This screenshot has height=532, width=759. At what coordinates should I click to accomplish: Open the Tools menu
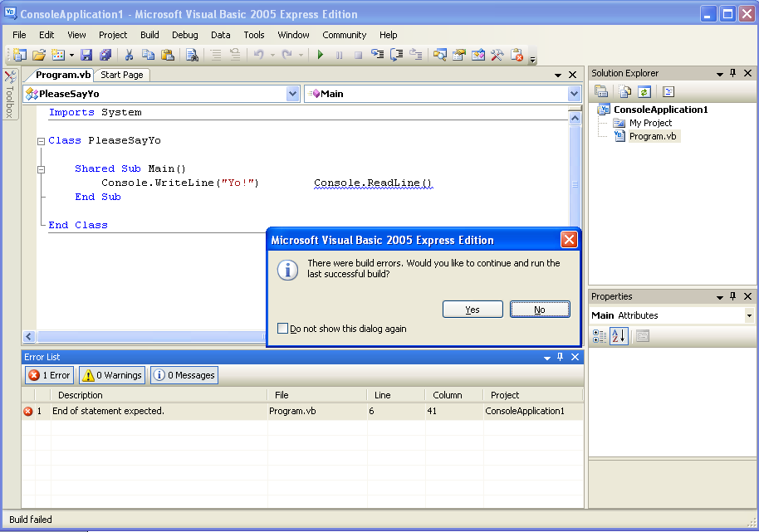click(x=253, y=35)
